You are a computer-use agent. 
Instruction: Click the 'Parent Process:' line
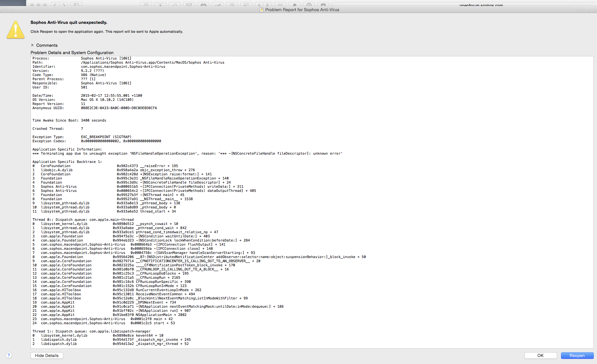(64, 79)
